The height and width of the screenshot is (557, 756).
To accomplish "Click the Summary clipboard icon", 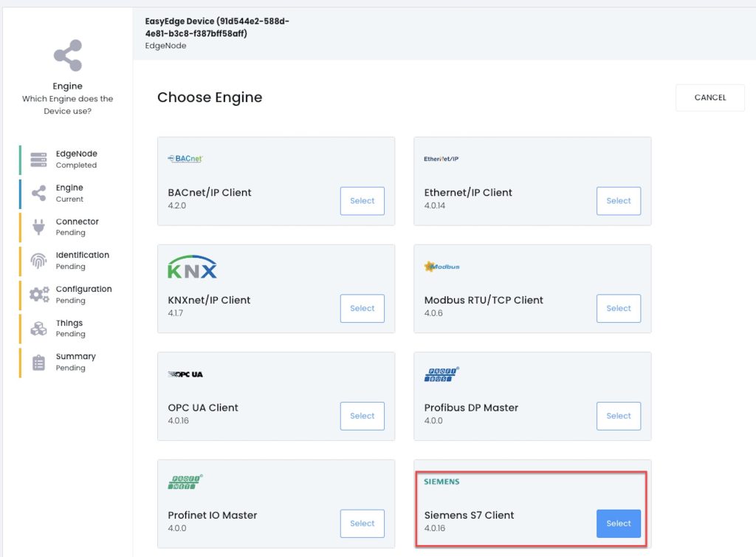I will (38, 362).
